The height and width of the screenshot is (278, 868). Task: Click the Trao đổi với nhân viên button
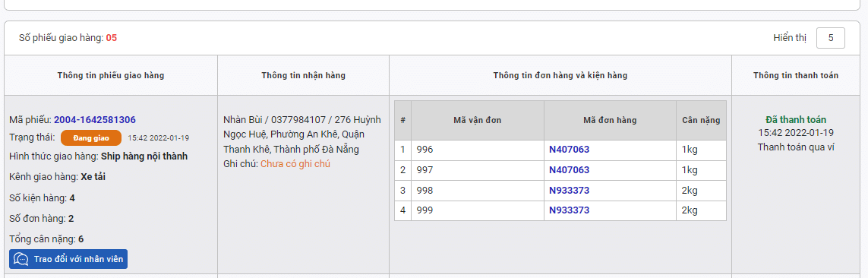click(68, 259)
